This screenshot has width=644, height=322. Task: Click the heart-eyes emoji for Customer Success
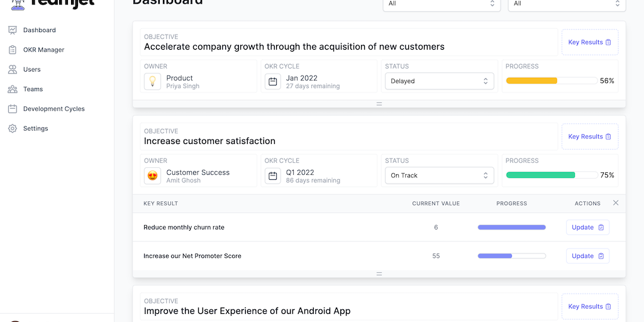(x=152, y=176)
